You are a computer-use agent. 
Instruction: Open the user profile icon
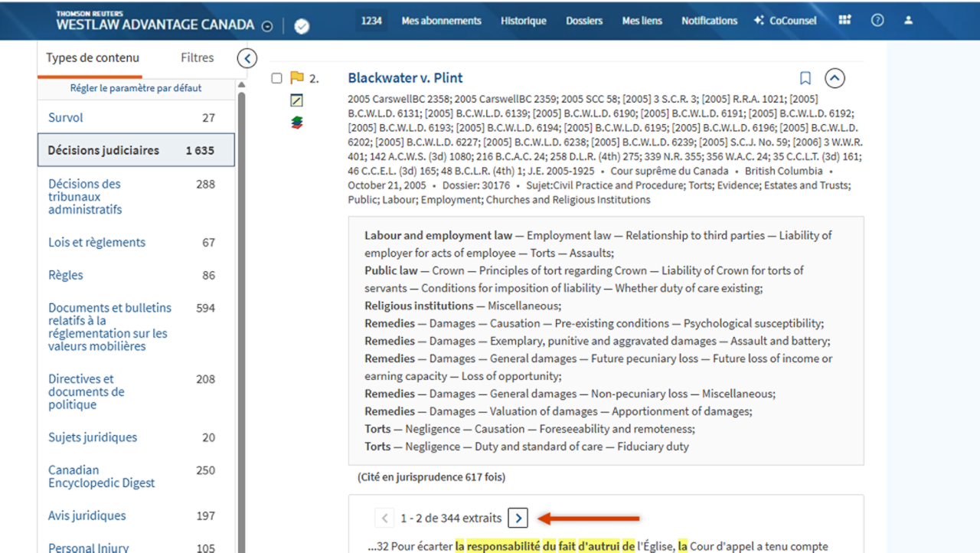(x=908, y=21)
